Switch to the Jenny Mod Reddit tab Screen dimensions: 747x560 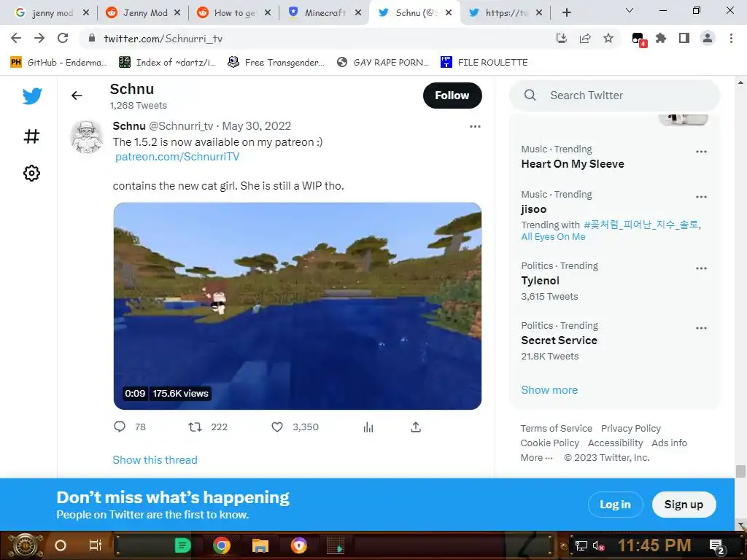143,13
